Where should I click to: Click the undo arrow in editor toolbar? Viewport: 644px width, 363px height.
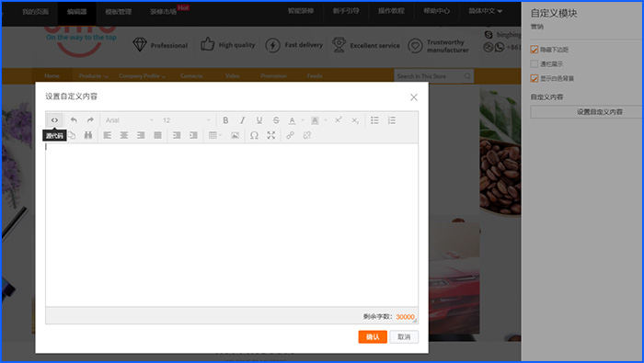74,120
